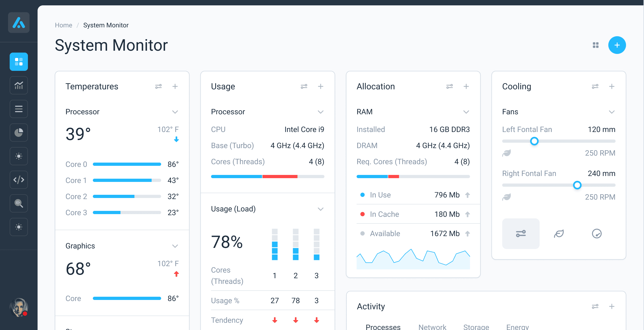
Task: Collapse the Fans section chevron
Action: tap(612, 112)
